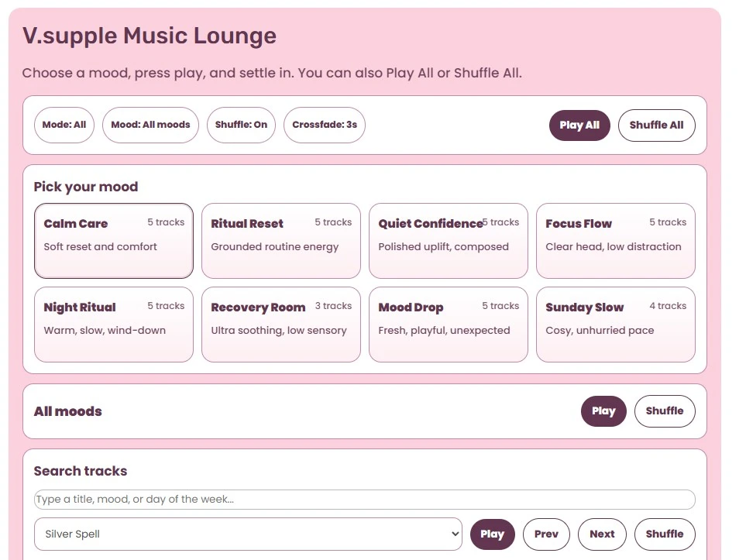
Task: Expand the Silver Spell track dropdown
Action: click(248, 534)
